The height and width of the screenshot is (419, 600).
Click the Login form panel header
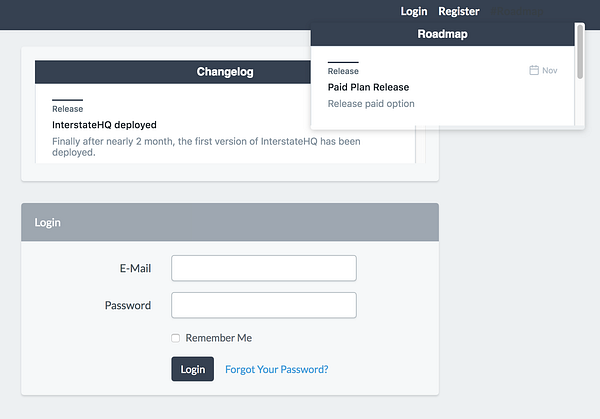(x=229, y=222)
